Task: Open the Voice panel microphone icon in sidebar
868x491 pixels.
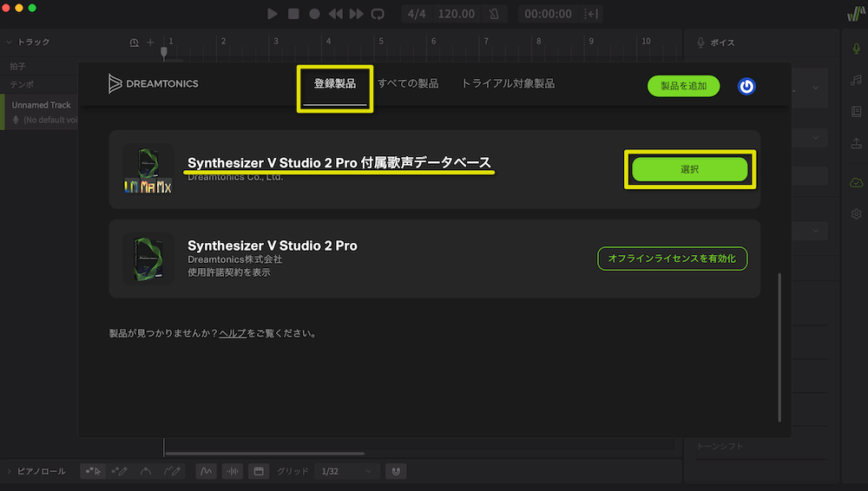Action: [x=856, y=49]
